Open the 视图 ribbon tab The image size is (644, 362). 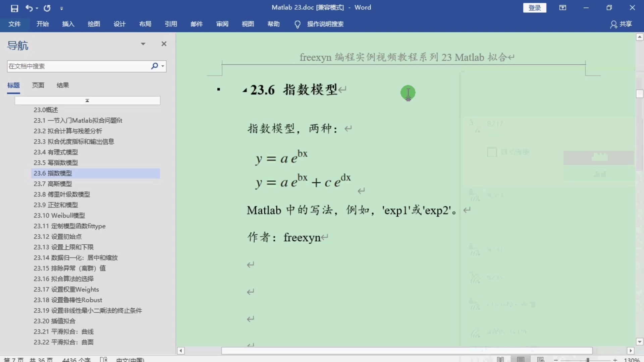pos(248,24)
